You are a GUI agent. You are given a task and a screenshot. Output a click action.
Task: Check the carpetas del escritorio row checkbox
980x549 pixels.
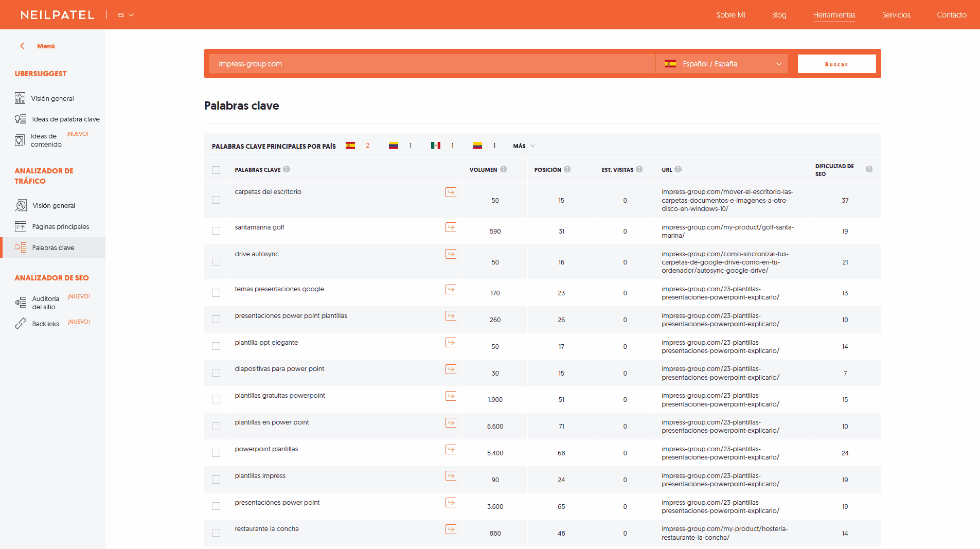(216, 200)
